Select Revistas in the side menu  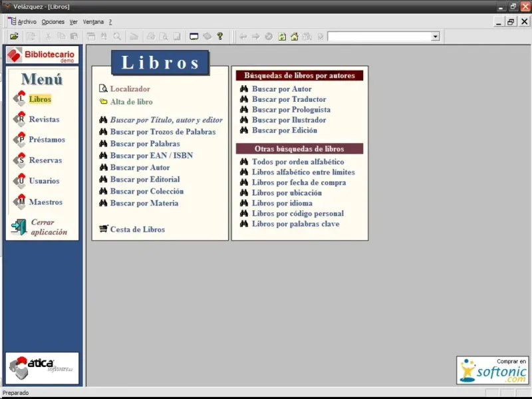coord(44,119)
